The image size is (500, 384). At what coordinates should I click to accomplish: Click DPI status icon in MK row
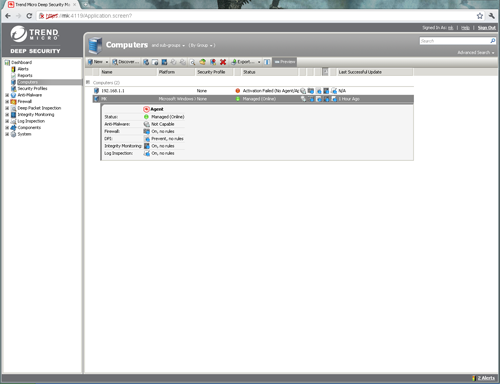319,99
